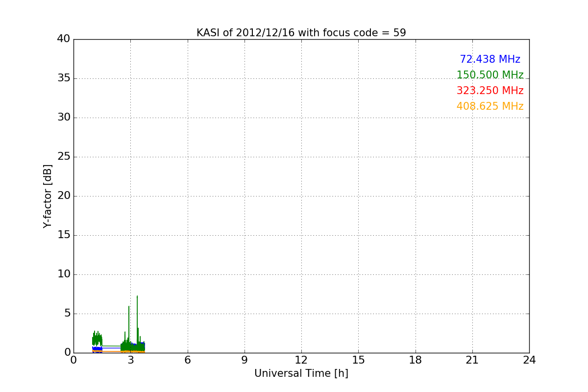Click the x-axis tick label 12

(301, 360)
